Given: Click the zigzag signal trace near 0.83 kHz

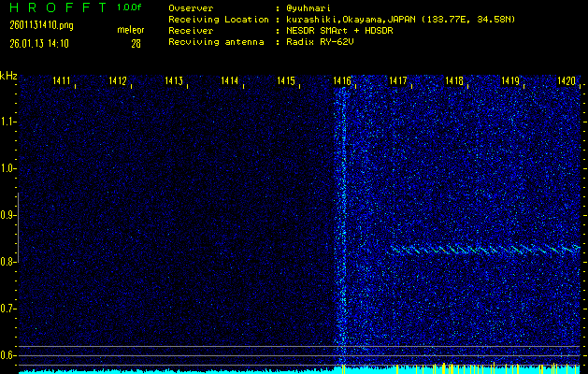Looking at the screenshot, I should tap(485, 249).
